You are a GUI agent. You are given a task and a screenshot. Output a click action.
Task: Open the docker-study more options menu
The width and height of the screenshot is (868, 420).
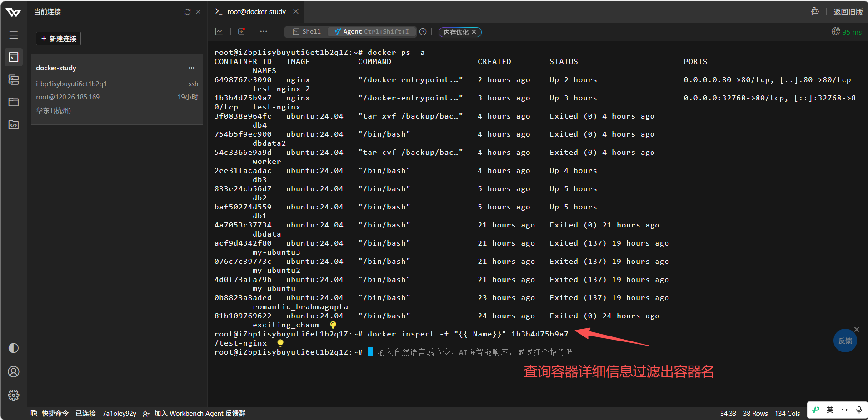tap(192, 68)
